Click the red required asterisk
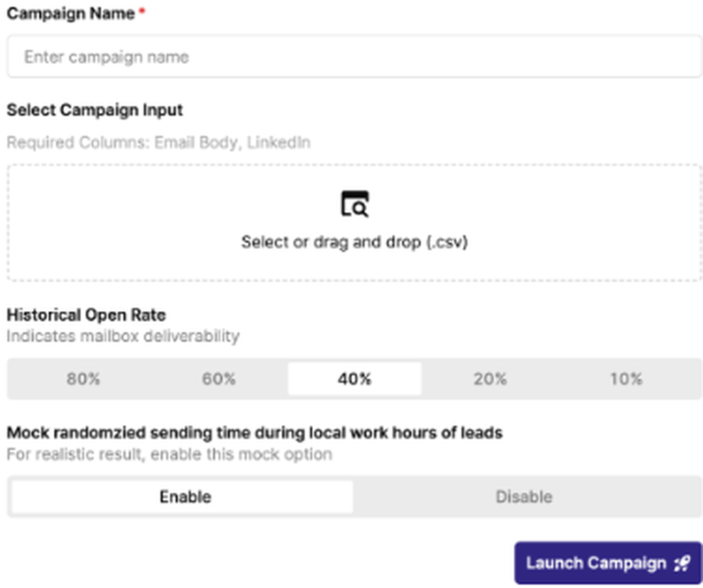The height and width of the screenshot is (588, 703). coord(142,11)
